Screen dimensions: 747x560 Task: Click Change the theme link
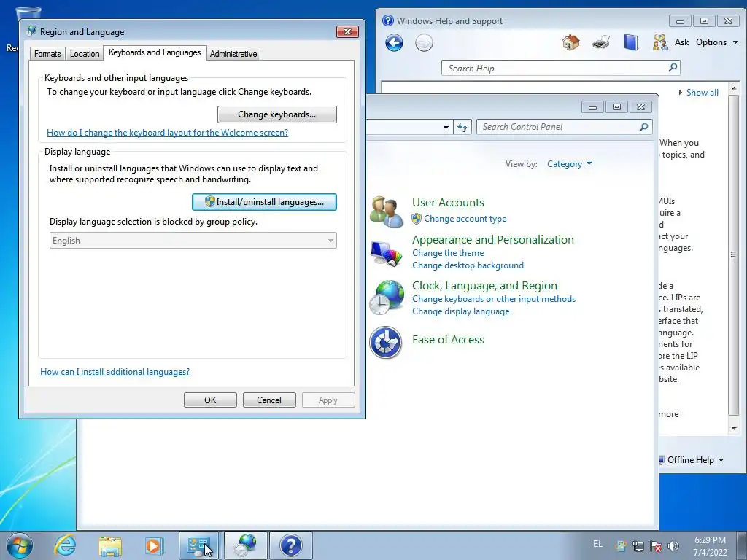click(x=448, y=253)
